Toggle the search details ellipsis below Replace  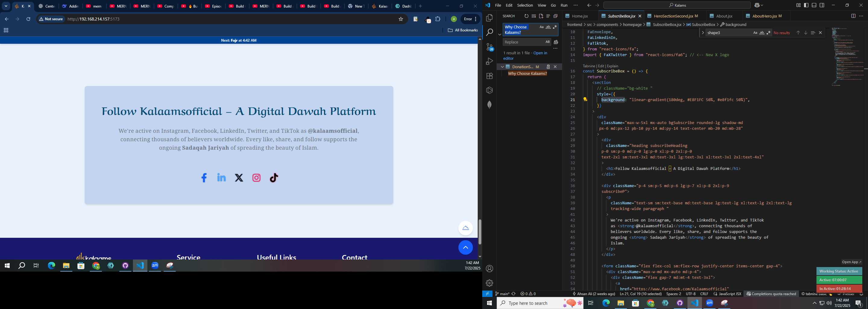click(x=555, y=49)
